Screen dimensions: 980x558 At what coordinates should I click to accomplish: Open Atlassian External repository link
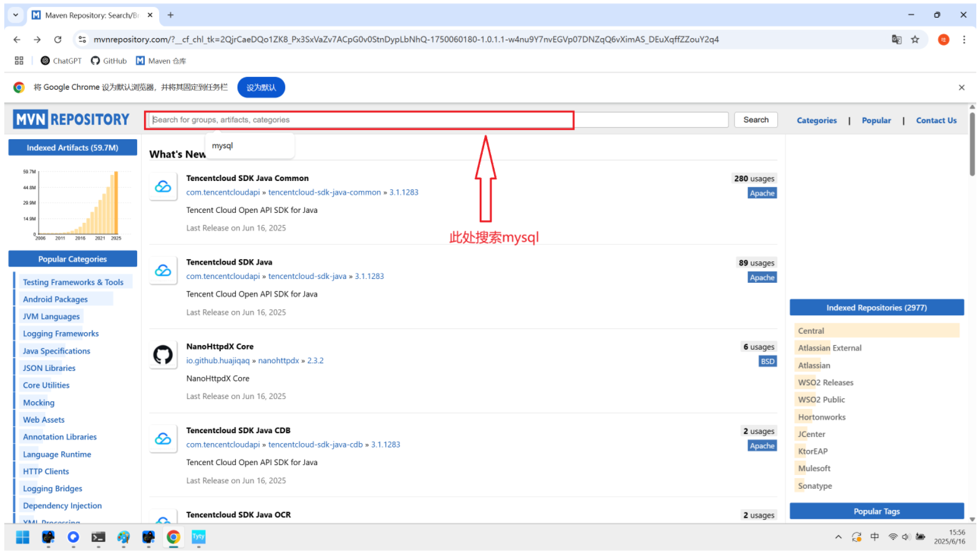pos(830,348)
